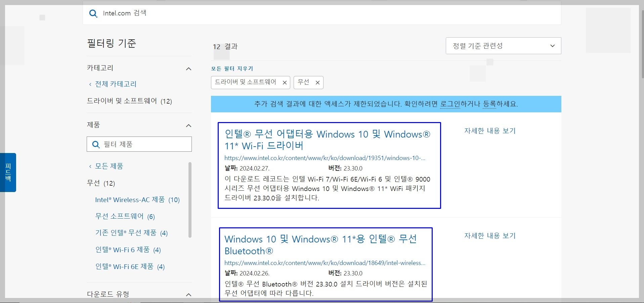Filter by 기존 인텔 무선 제품 (4)
The width and height of the screenshot is (644, 303).
pyautogui.click(x=131, y=233)
